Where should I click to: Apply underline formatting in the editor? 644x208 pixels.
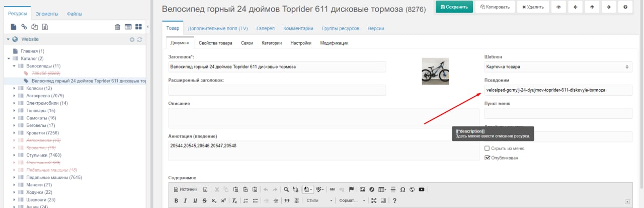point(195,200)
